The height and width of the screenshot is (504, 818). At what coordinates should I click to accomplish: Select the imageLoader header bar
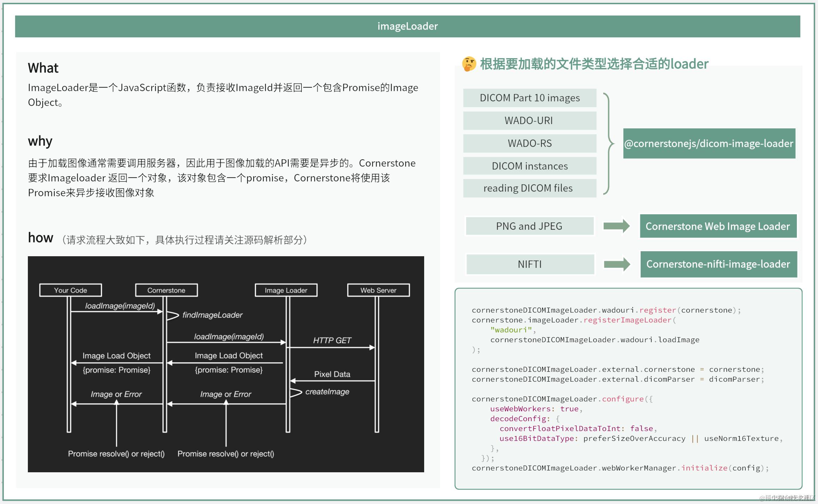(x=407, y=26)
